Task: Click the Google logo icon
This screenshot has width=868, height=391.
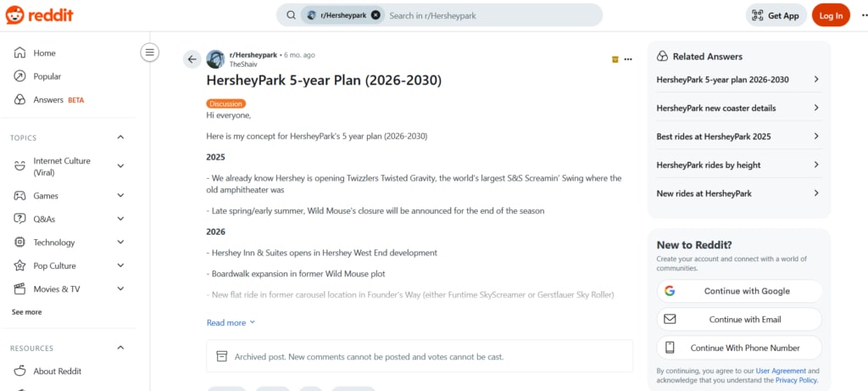Action: [x=670, y=291]
